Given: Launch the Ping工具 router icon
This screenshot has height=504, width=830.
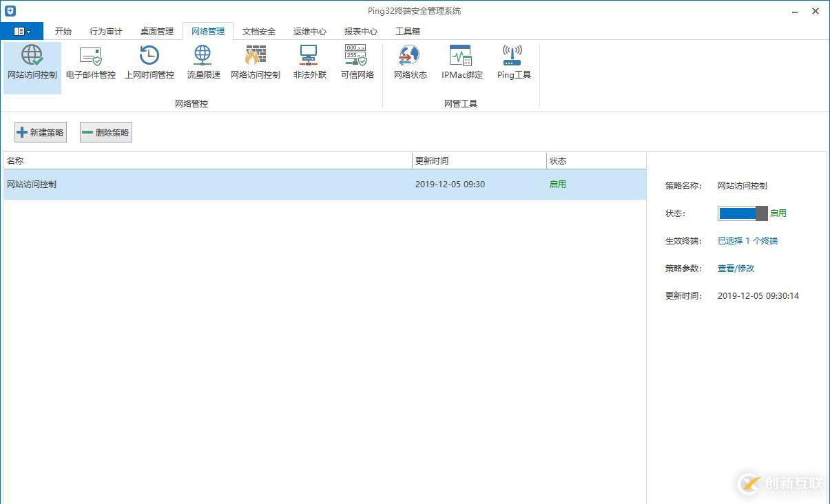Looking at the screenshot, I should point(513,63).
